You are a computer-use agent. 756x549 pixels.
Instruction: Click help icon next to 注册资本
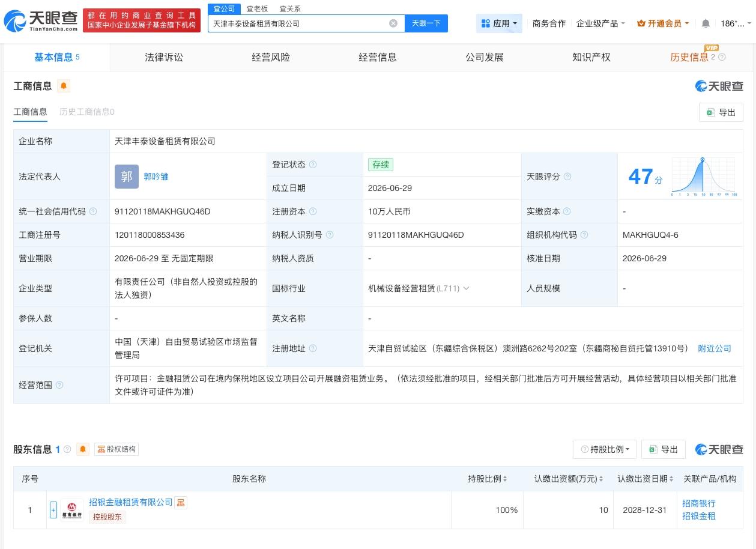coord(313,211)
